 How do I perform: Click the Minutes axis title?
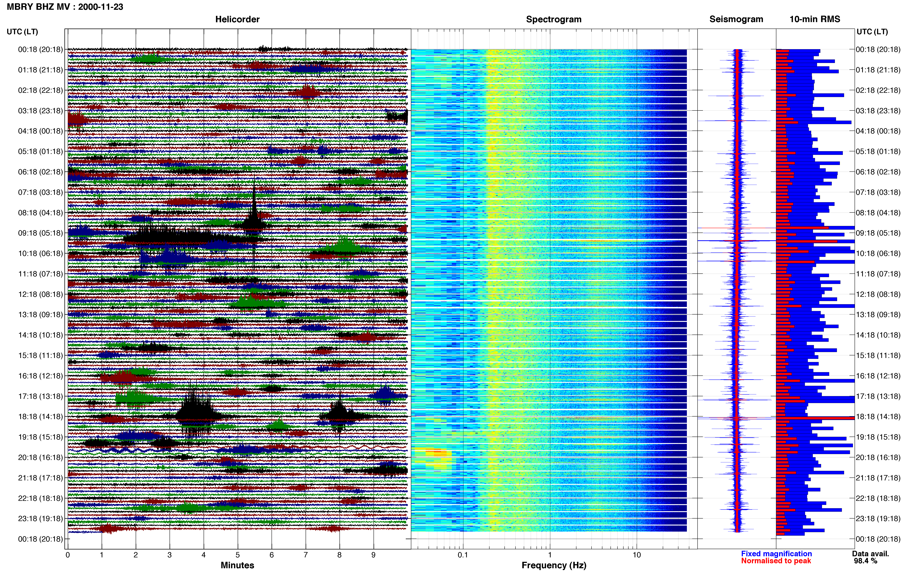(237, 565)
